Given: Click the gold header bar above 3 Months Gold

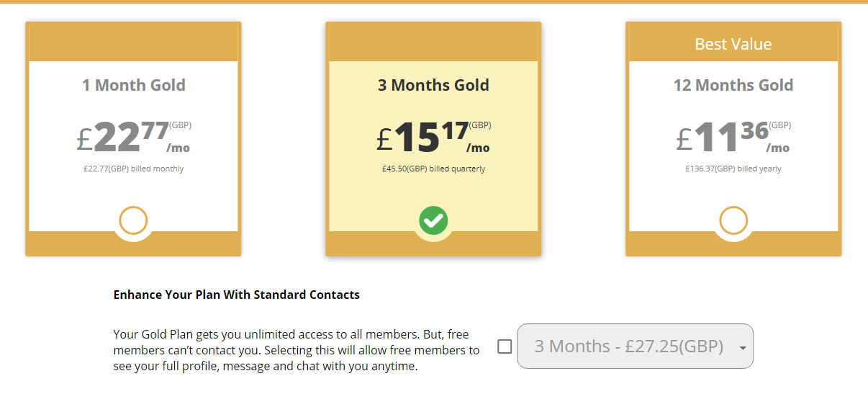Looking at the screenshot, I should pos(433,42).
